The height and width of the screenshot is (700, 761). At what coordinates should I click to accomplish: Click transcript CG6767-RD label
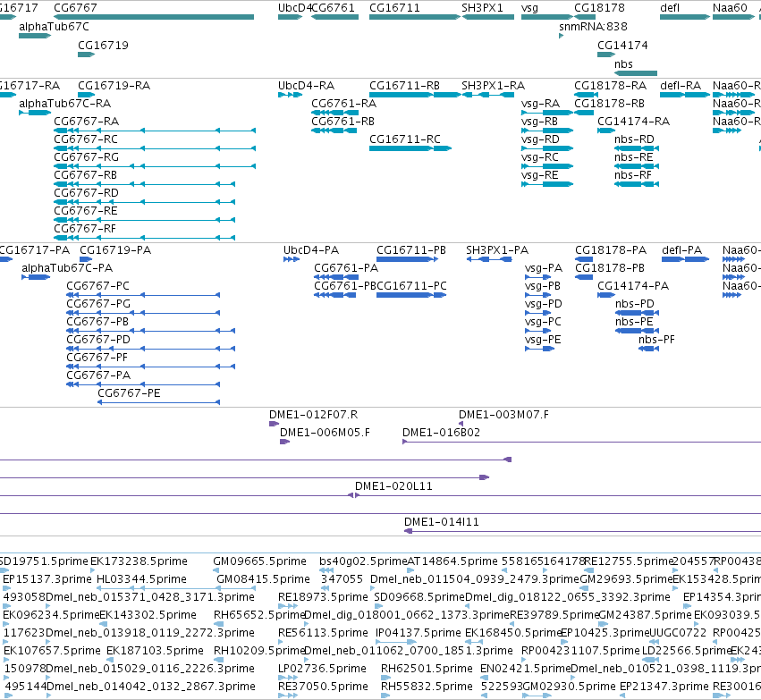coord(87,193)
